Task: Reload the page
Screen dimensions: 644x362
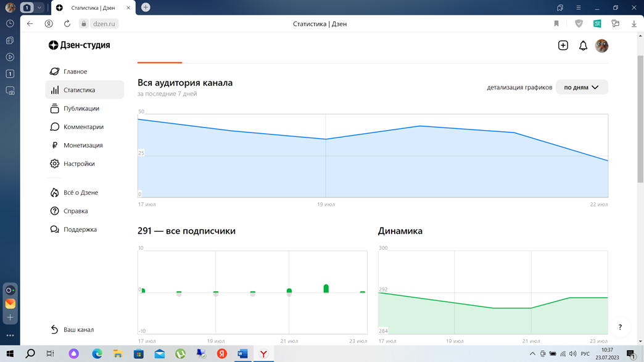Action: [x=67, y=24]
